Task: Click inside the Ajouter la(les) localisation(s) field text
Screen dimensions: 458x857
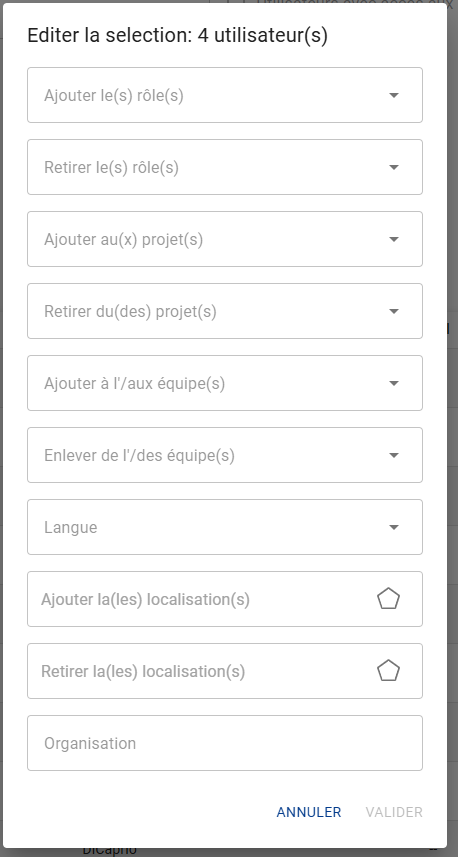Action: [x=145, y=600]
